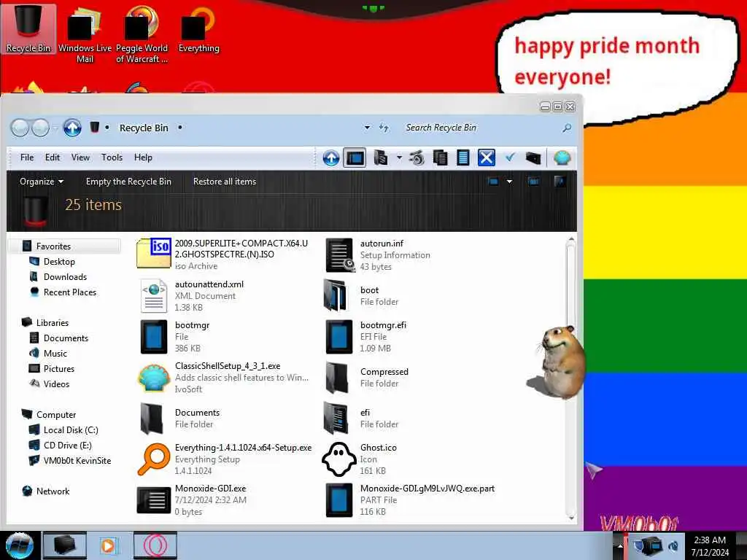The image size is (747, 560).
Task: Select the bootmgr.efi file
Action: pyautogui.click(x=367, y=337)
